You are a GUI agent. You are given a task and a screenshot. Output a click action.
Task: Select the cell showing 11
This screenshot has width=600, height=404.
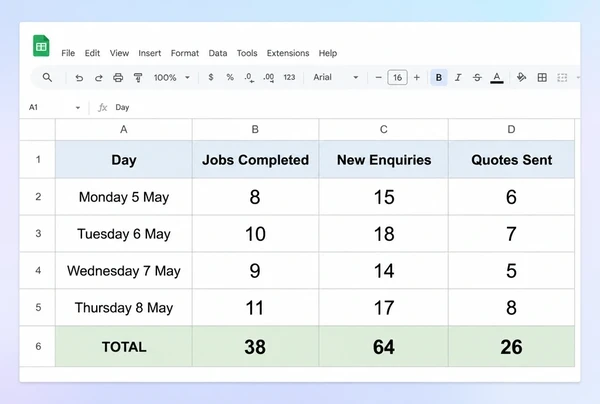(255, 308)
